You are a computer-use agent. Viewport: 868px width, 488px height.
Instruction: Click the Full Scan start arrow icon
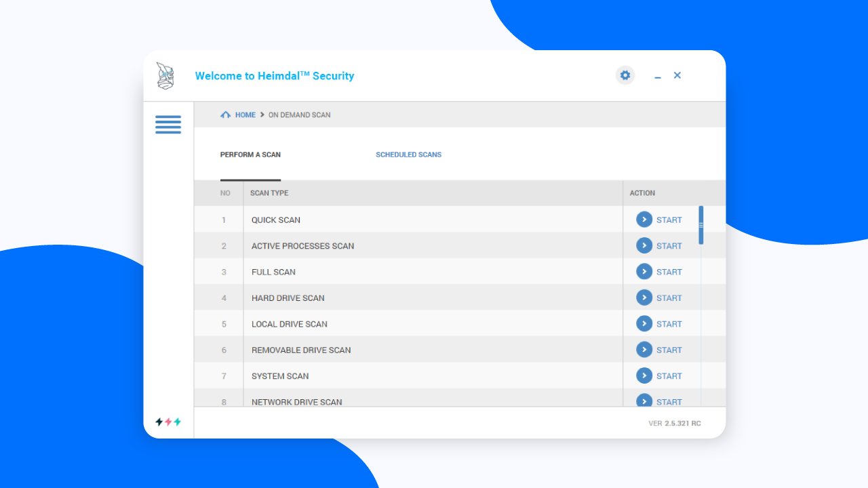coord(644,272)
